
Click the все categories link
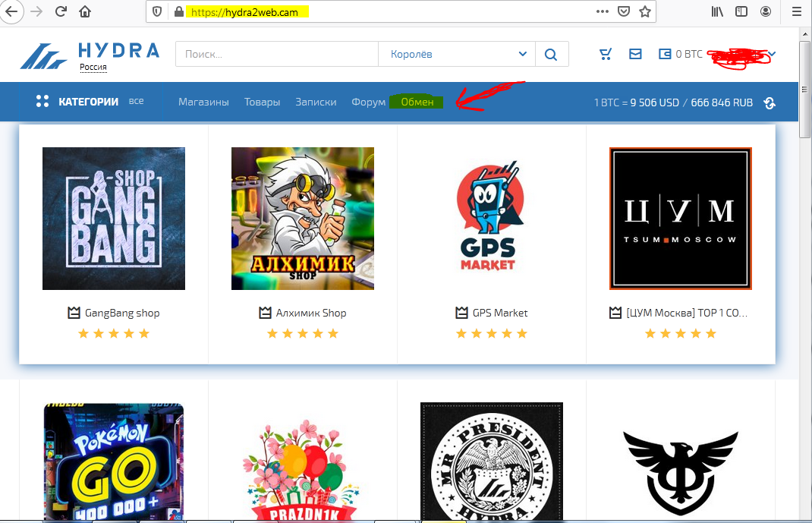tap(136, 101)
